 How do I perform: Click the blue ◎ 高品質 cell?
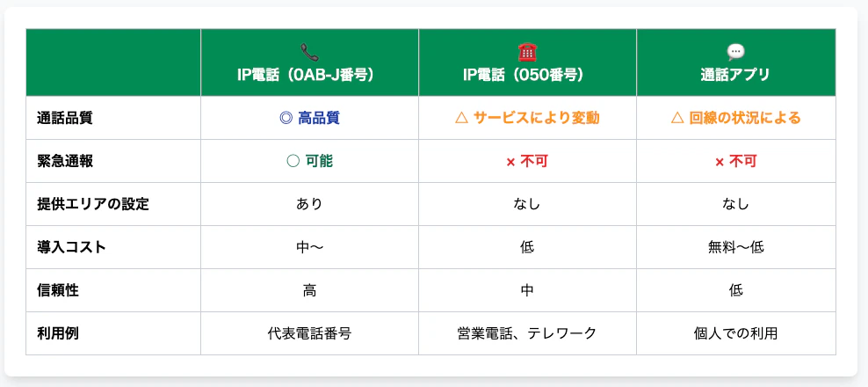click(309, 118)
